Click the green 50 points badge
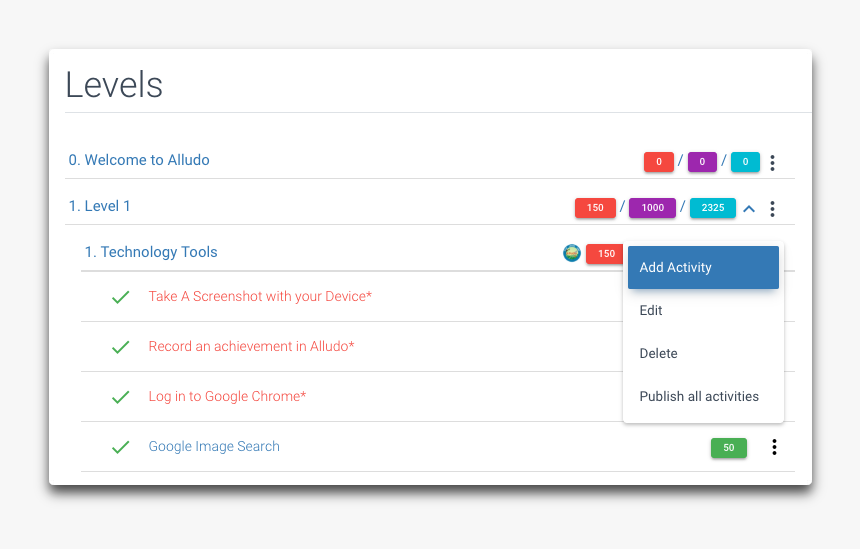Viewport: 860px width, 549px height. coord(728,448)
